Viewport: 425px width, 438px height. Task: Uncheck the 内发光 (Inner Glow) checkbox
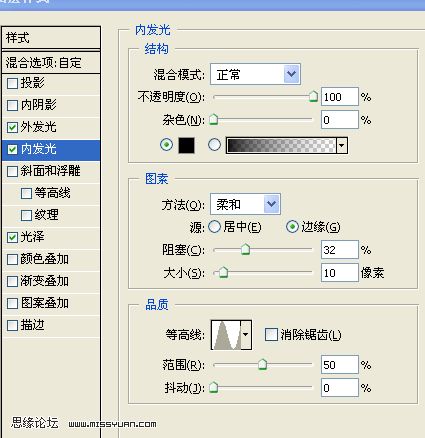pos(12,149)
